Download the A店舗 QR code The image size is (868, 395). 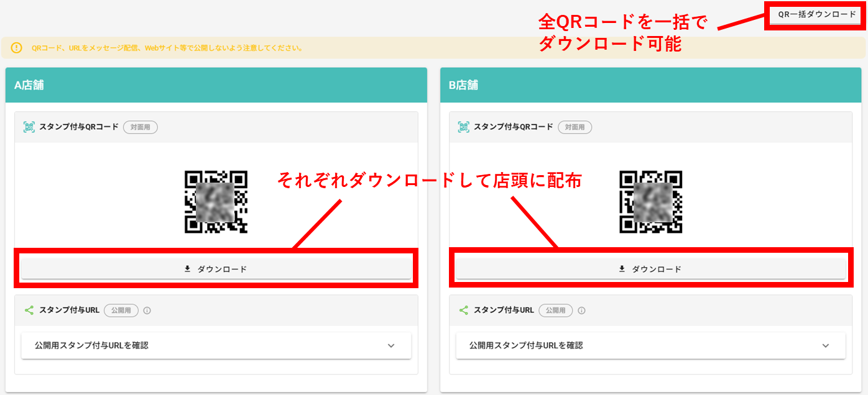pos(216,269)
